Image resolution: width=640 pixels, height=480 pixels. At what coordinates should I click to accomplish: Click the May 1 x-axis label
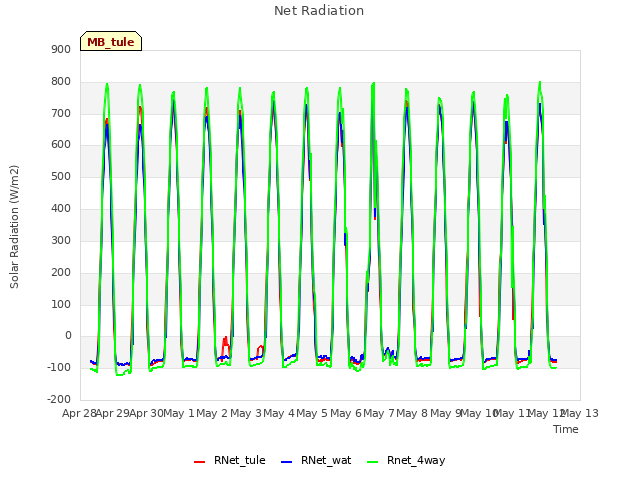point(179,413)
